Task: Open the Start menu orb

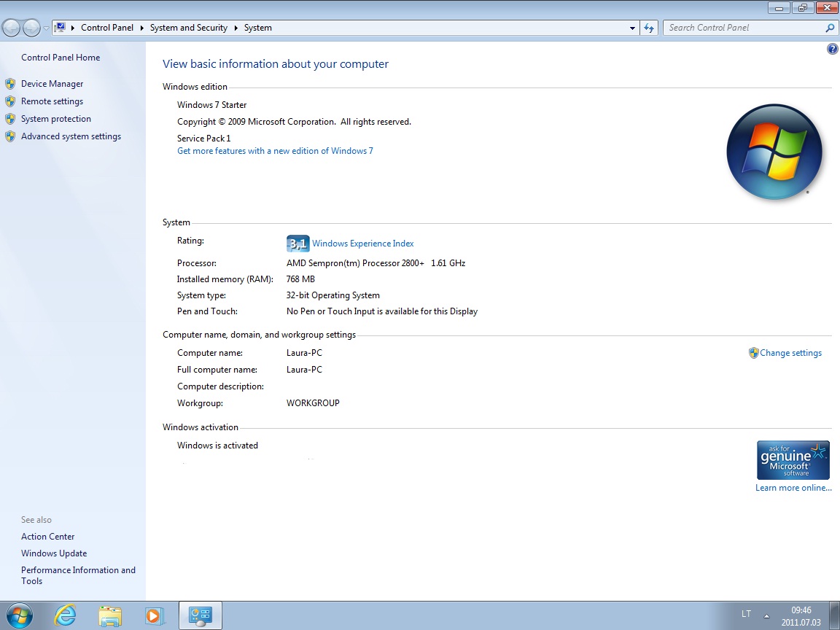Action: point(19,615)
